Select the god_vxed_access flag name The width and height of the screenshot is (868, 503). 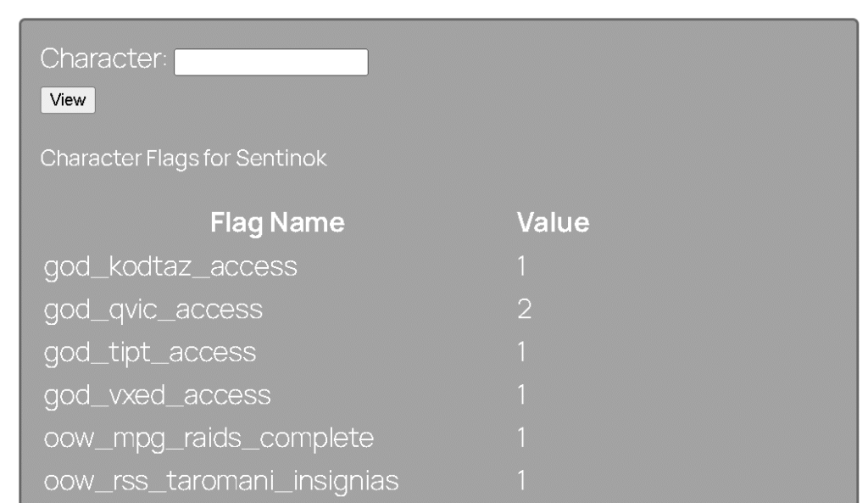click(x=157, y=395)
